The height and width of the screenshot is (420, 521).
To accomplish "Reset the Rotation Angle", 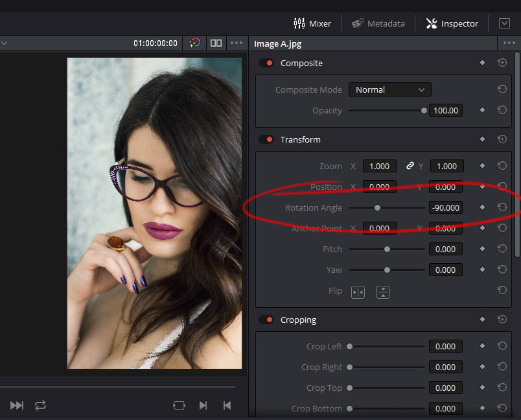I will click(x=502, y=207).
